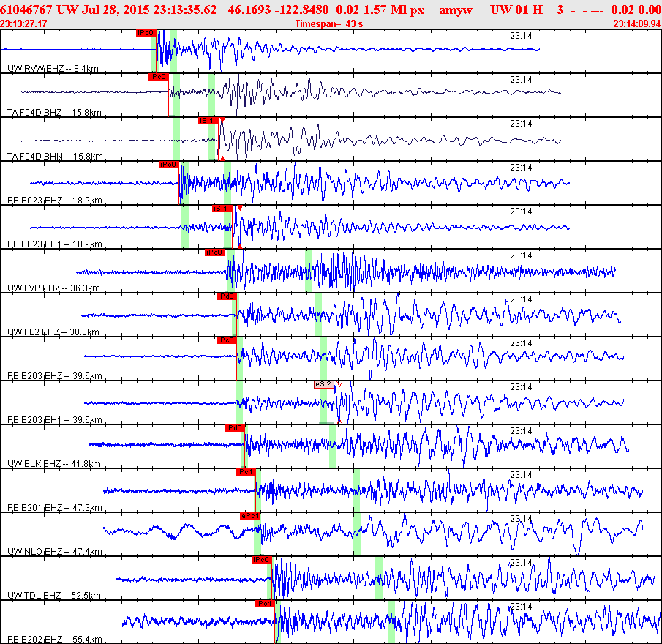This screenshot has width=662, height=644.
Task: Click red down-triangle marker on TA F04D BHN trace
Action: [222, 121]
